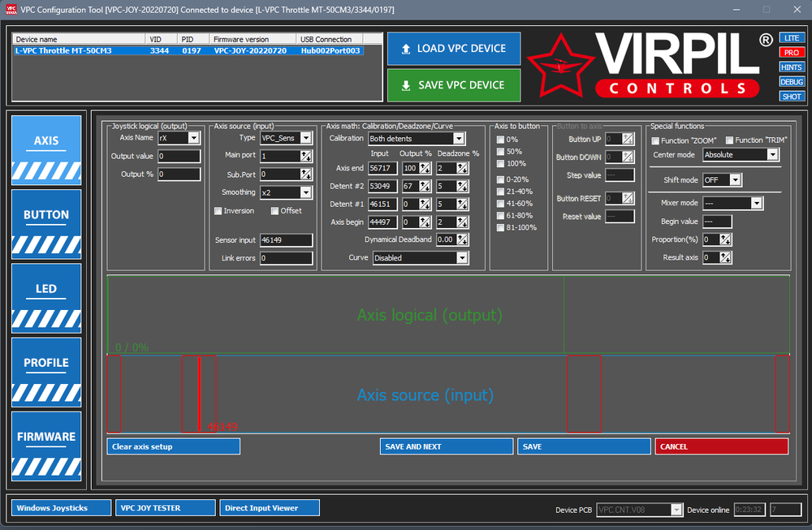Adjust Detent #1 Output % stepper icon
This screenshot has width=812, height=530.
(x=425, y=205)
